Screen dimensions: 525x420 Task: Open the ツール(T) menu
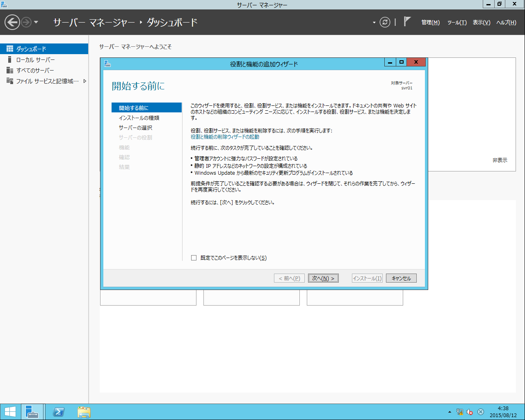click(457, 23)
